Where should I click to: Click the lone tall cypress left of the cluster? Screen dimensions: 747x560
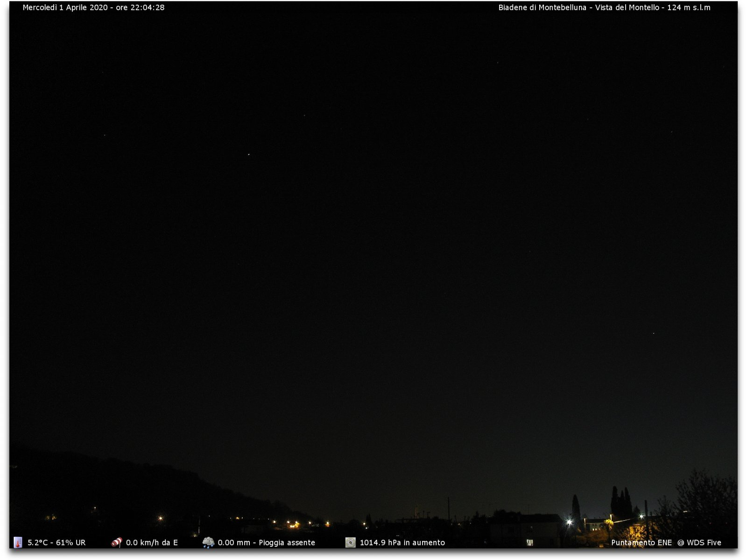tap(576, 508)
